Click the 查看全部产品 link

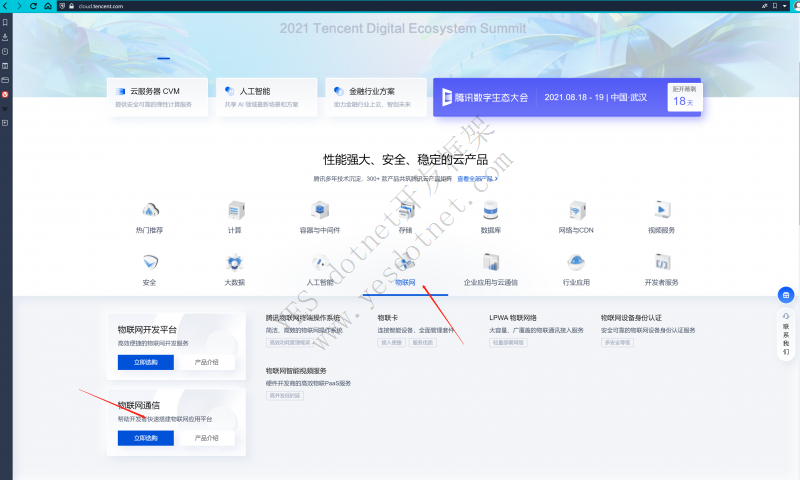[x=477, y=179]
